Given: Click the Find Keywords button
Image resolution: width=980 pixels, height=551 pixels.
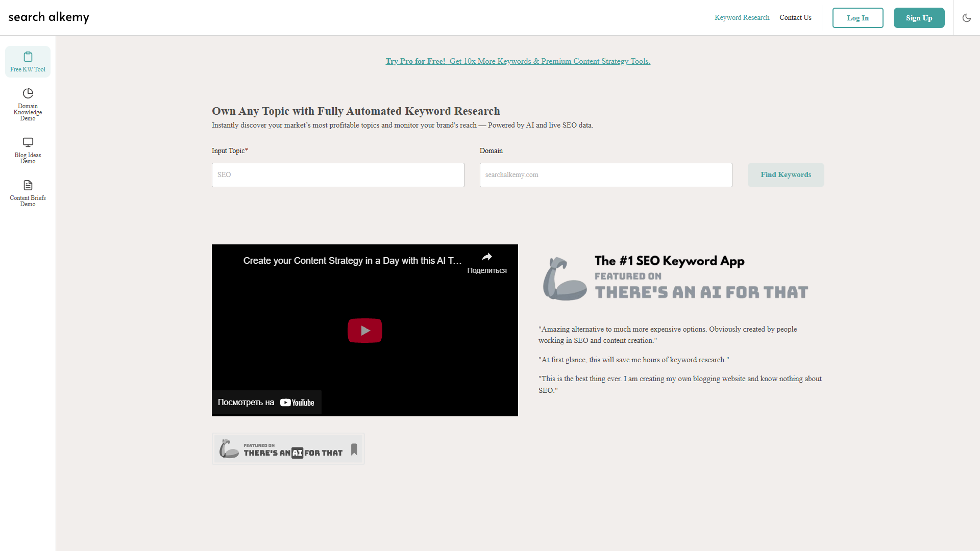Looking at the screenshot, I should 786,175.
